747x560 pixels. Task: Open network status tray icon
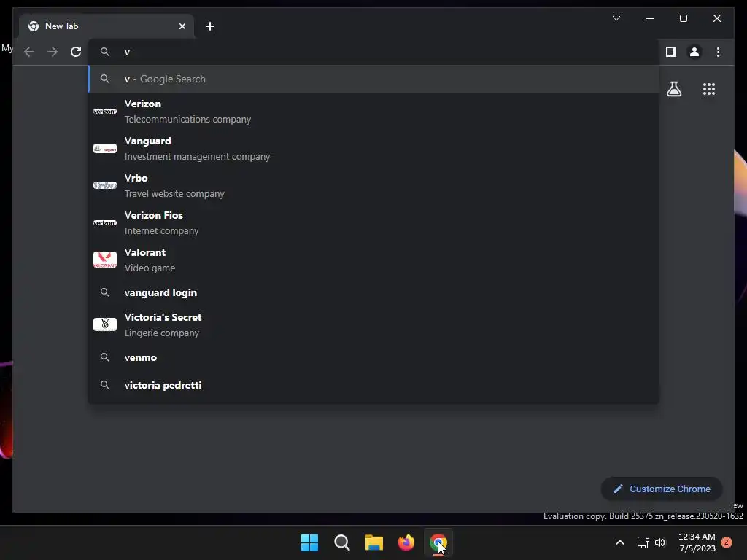click(643, 542)
